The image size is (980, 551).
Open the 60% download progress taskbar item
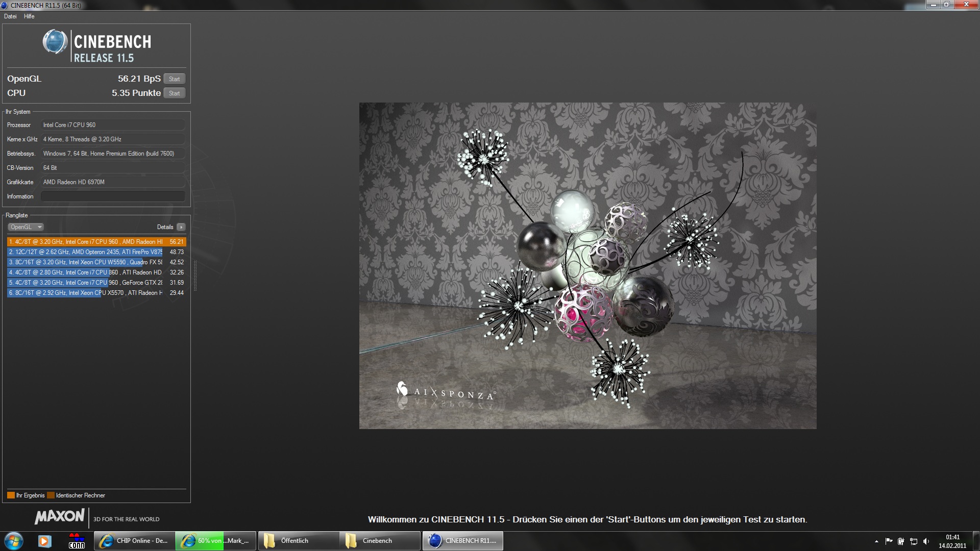216,541
